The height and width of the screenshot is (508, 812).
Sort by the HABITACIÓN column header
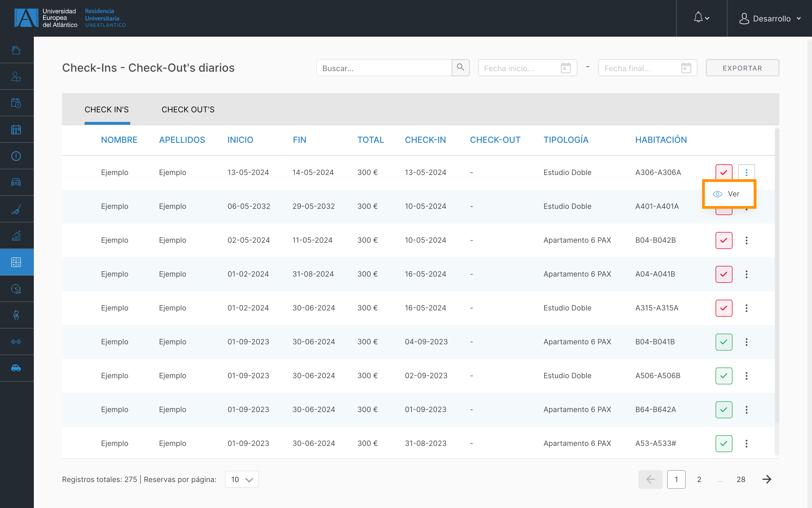coord(661,140)
